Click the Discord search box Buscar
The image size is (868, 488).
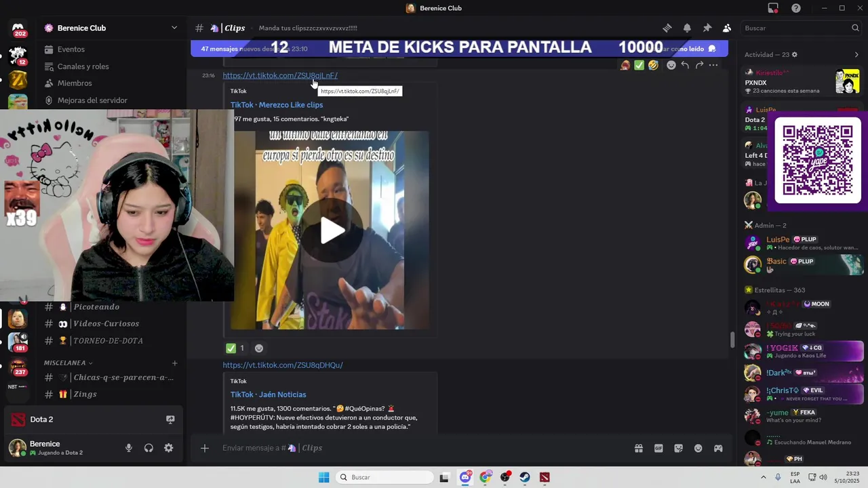800,28
